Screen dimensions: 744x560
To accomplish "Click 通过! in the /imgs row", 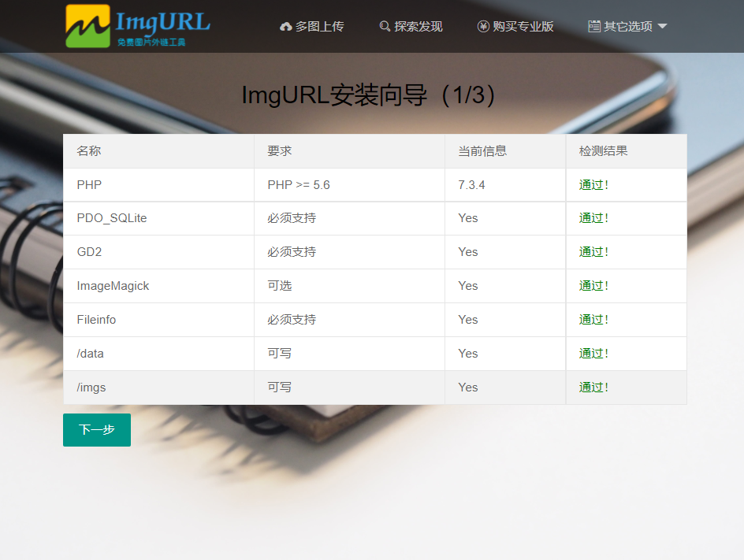I will click(x=593, y=388).
